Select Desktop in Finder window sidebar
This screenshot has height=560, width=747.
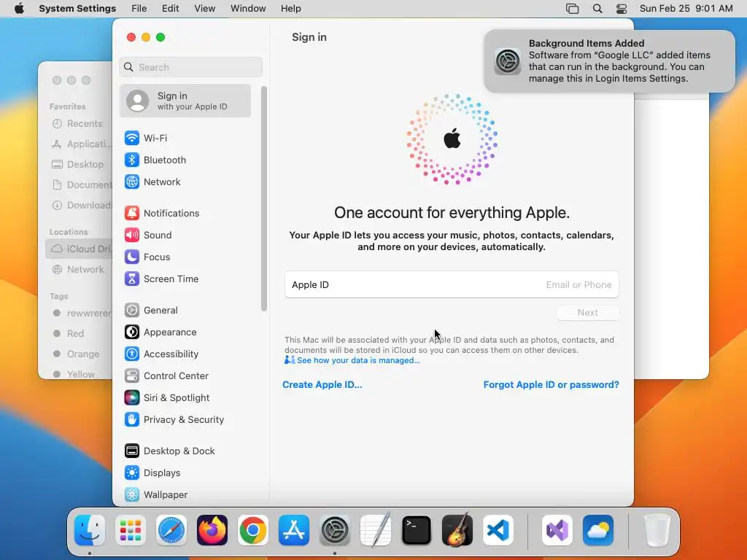pos(79,164)
